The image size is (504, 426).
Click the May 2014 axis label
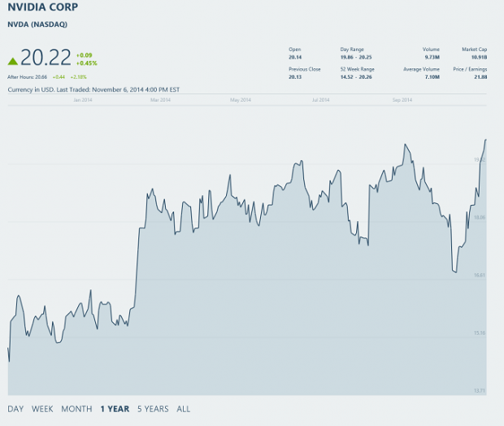click(x=241, y=100)
